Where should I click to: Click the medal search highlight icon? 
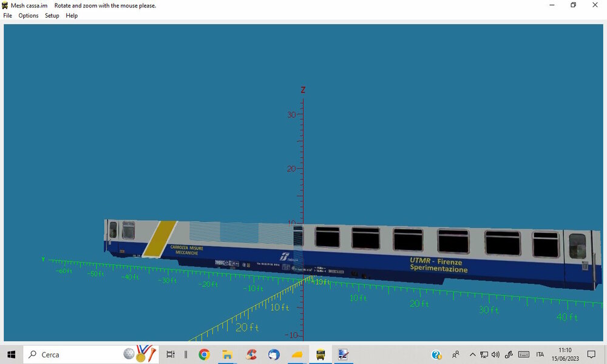point(140,354)
